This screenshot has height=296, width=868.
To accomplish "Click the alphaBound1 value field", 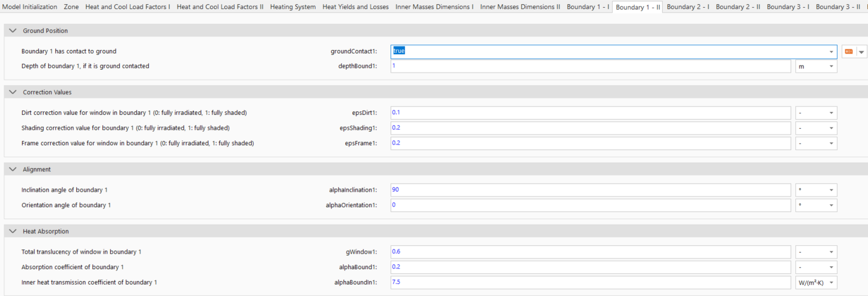I will 591,267.
